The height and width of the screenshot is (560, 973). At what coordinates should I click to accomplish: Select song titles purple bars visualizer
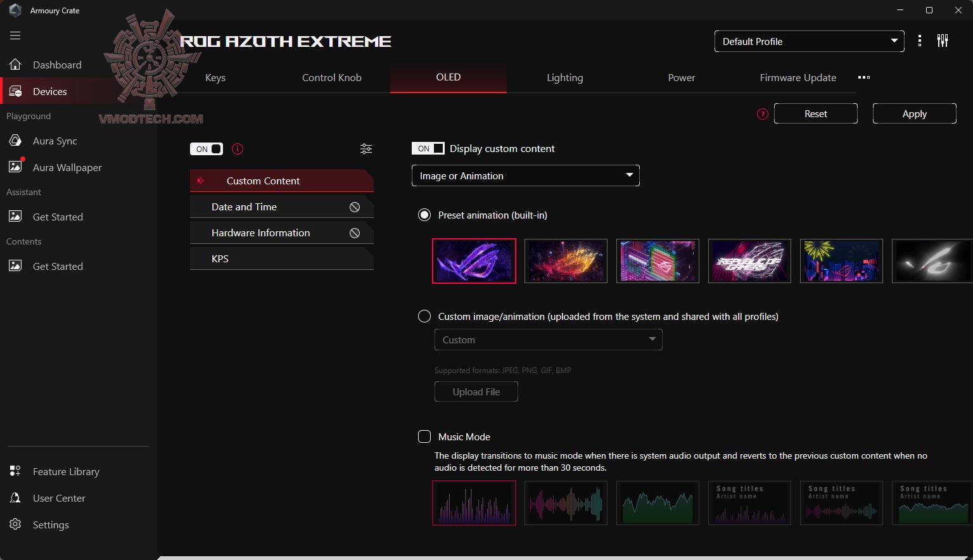tap(749, 503)
